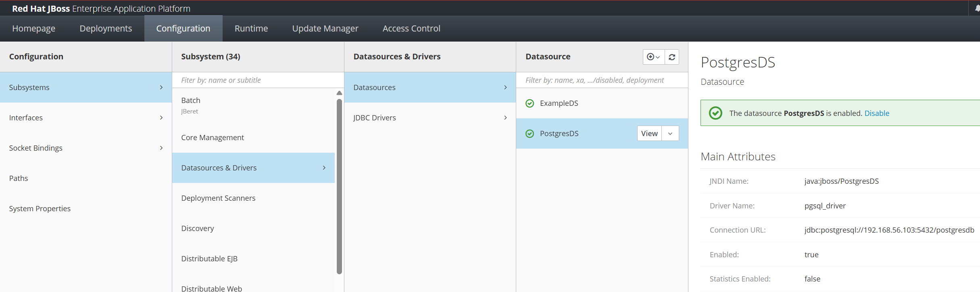Click the ExampleDS green status check icon
The height and width of the screenshot is (292, 980).
point(530,103)
